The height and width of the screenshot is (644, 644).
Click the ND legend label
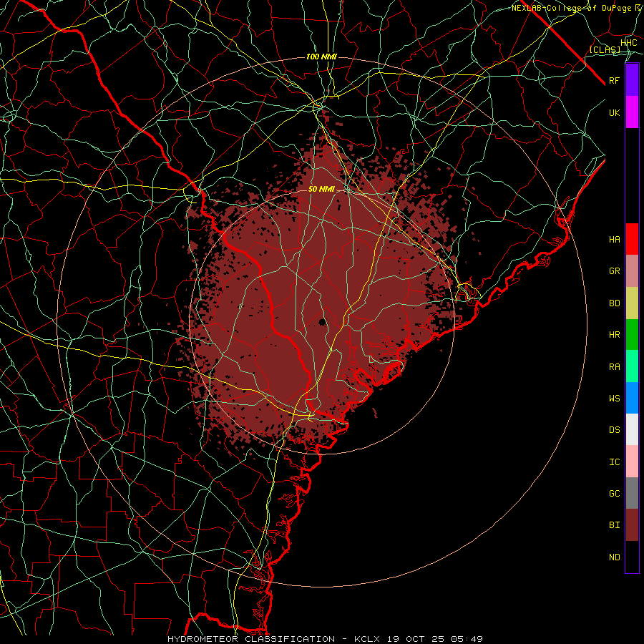(615, 557)
